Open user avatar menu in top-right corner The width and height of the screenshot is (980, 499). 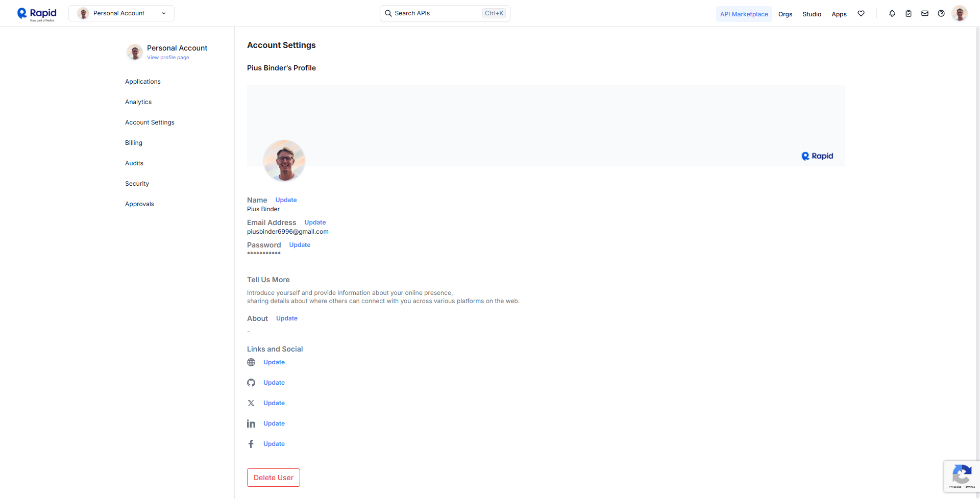tap(960, 14)
